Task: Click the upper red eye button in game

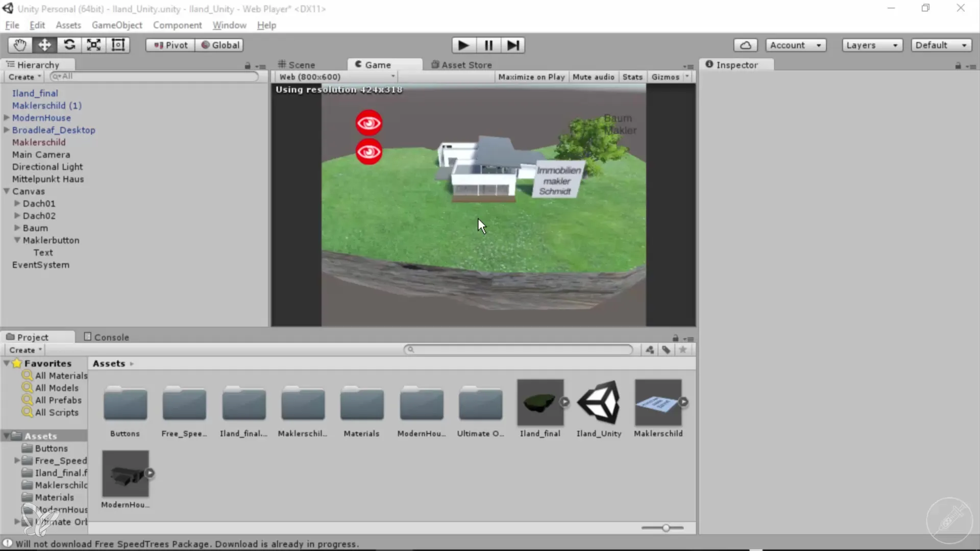Action: (369, 123)
